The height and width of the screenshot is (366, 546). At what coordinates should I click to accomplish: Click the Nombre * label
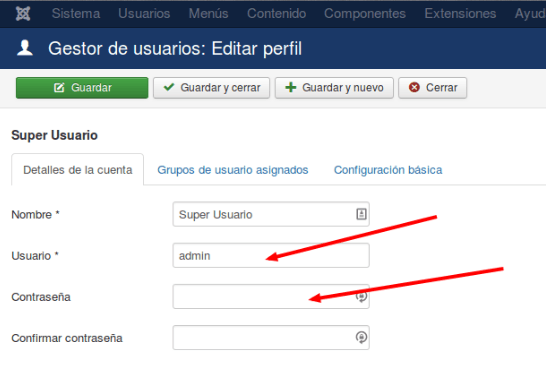coord(36,215)
